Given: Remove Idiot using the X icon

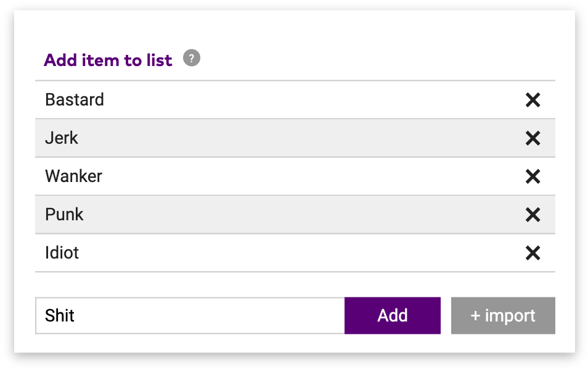Looking at the screenshot, I should (533, 253).
